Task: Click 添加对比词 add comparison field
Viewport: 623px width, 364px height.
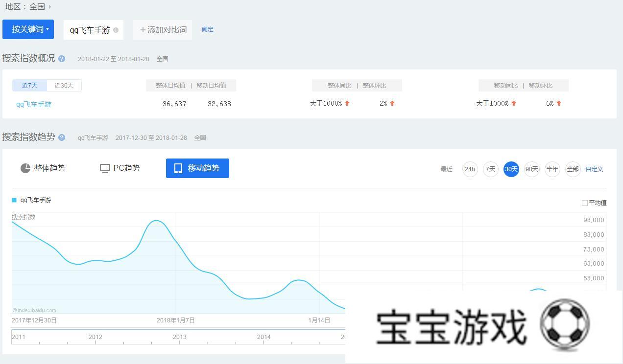Action: 163,30
